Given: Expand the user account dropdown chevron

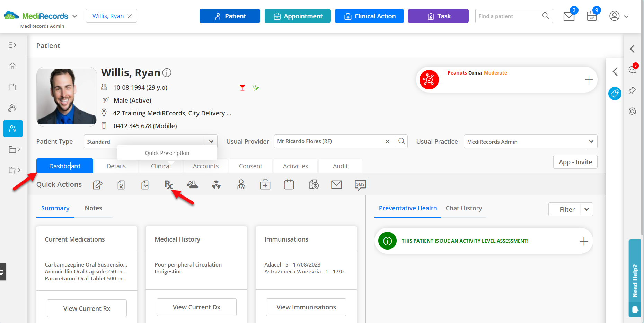Looking at the screenshot, I should pos(626,16).
